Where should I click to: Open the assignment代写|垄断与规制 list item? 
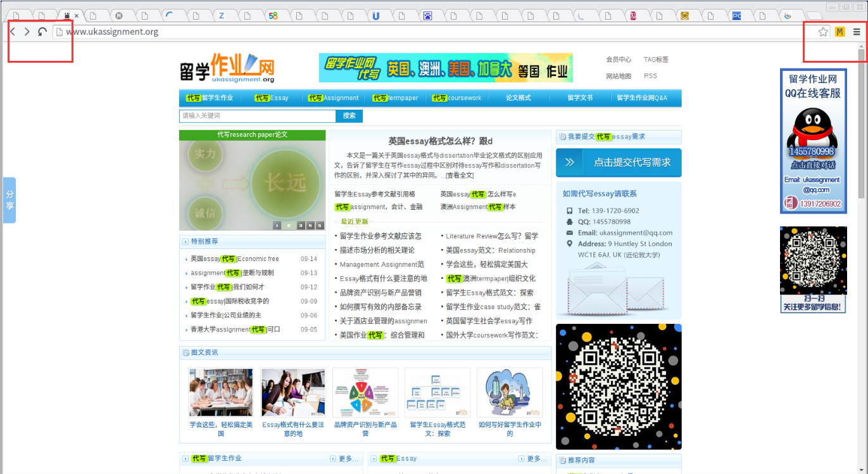[x=232, y=273]
